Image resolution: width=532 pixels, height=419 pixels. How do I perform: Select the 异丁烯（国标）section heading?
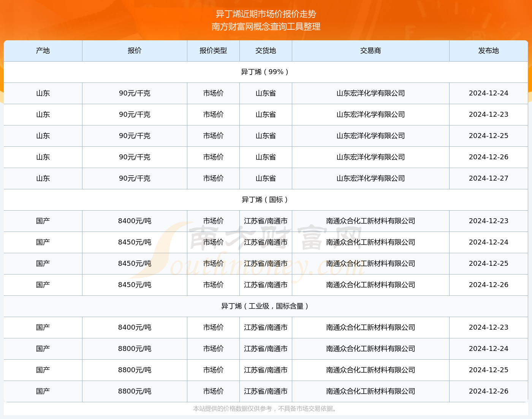click(x=266, y=200)
